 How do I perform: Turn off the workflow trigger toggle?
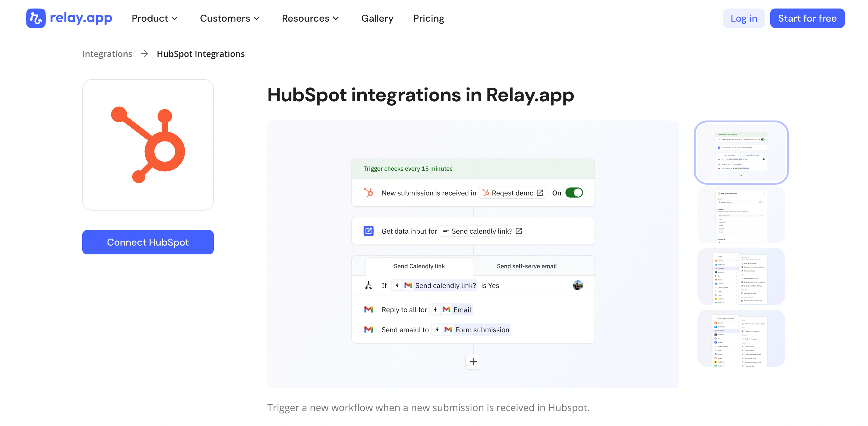574,193
